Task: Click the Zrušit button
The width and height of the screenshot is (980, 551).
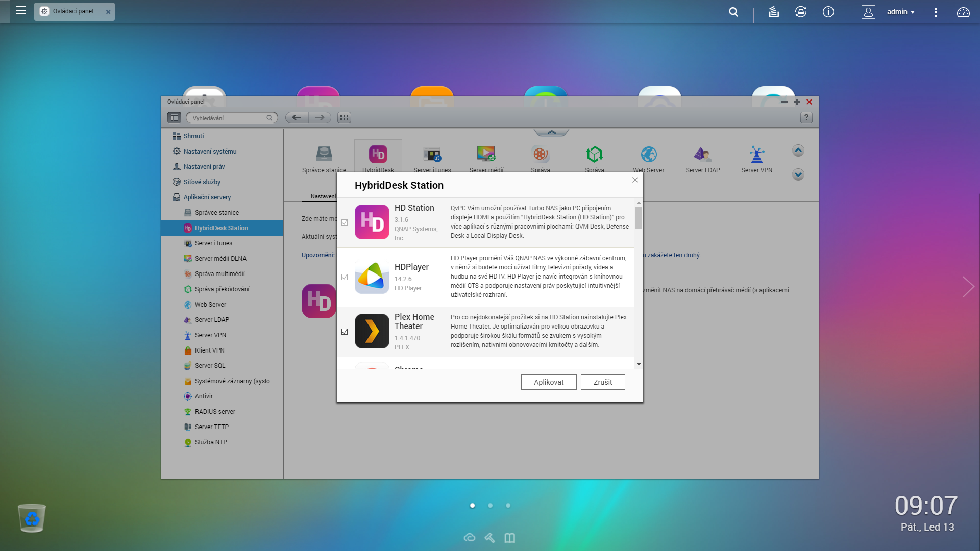Action: click(x=602, y=382)
